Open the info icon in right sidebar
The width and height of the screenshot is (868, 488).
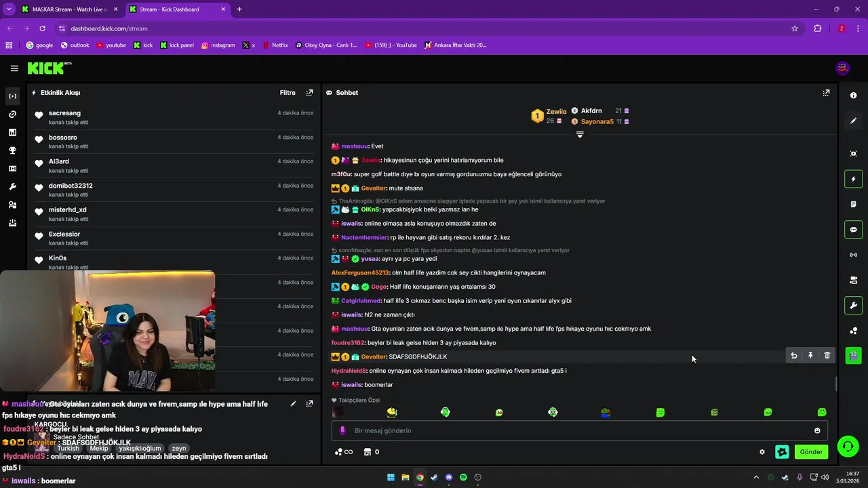click(x=853, y=96)
